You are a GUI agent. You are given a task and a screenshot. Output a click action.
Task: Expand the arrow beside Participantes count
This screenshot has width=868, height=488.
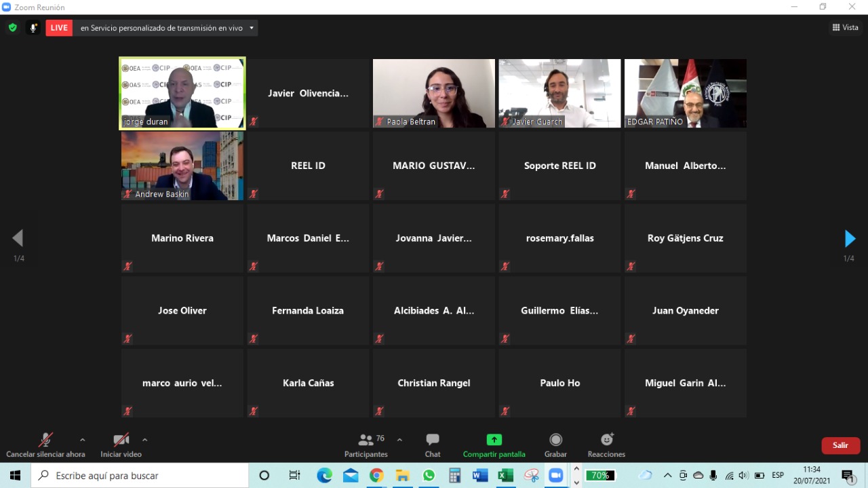(399, 440)
